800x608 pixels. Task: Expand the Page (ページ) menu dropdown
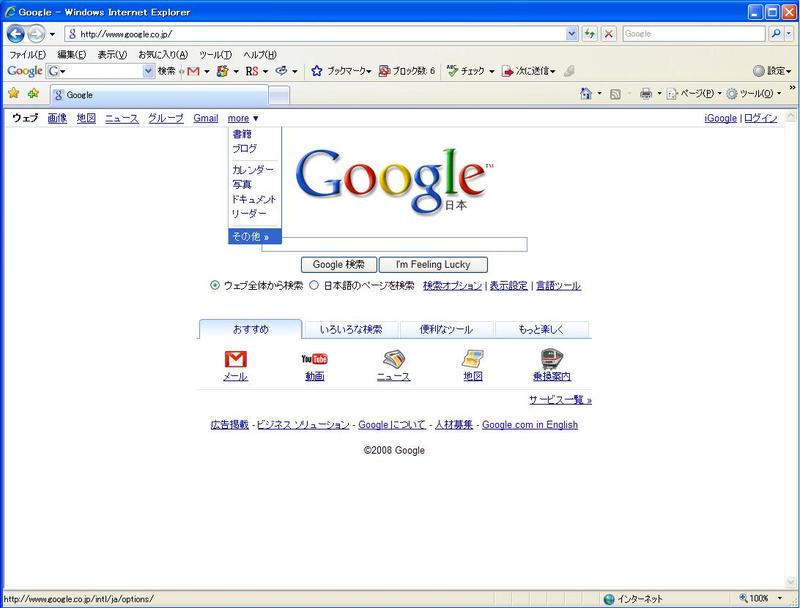(x=719, y=94)
